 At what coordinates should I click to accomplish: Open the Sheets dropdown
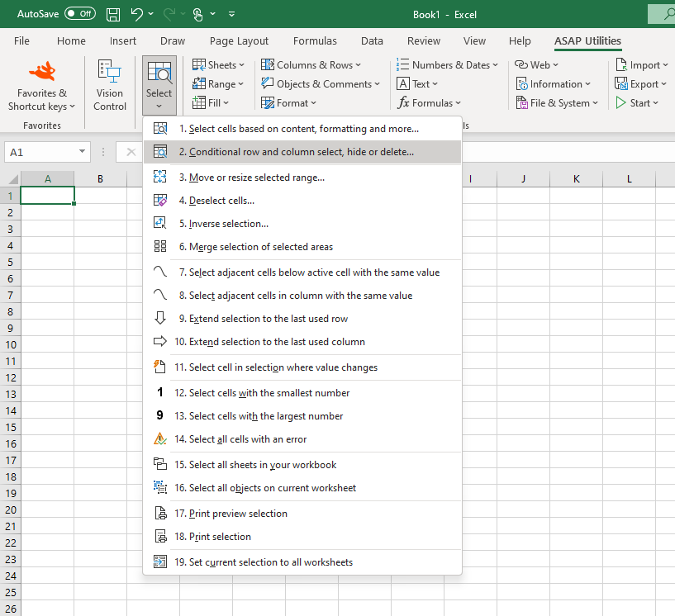click(218, 65)
